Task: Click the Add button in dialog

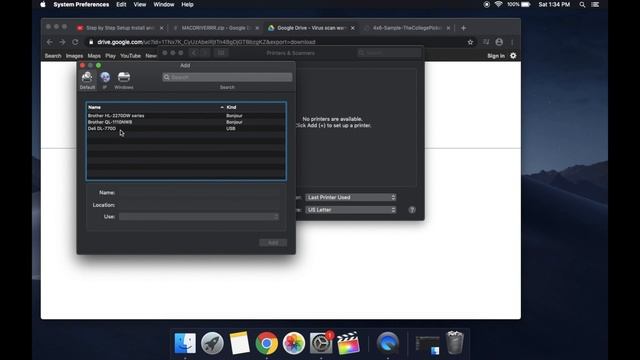Action: (273, 243)
